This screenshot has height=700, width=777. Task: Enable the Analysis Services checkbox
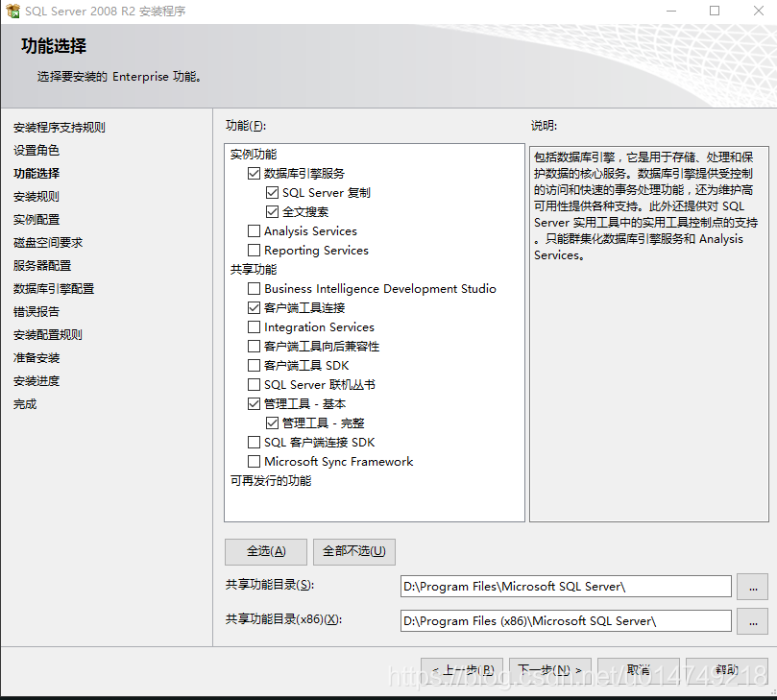pyautogui.click(x=254, y=230)
